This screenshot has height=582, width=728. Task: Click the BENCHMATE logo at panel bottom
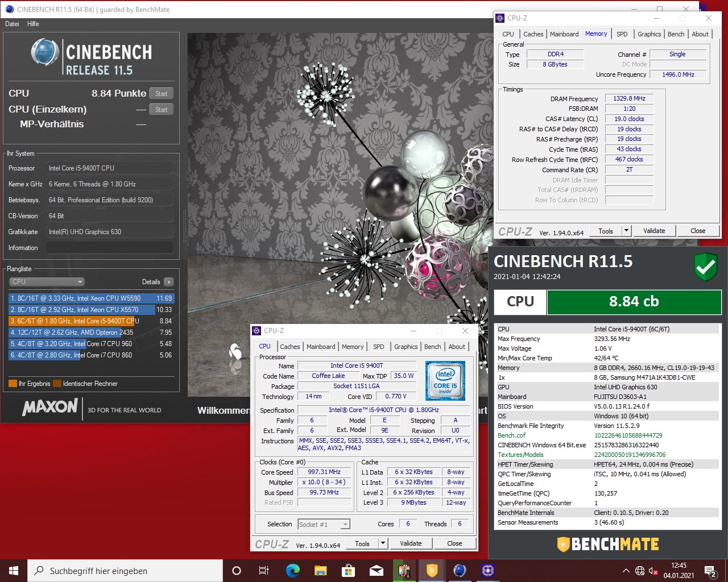click(608, 544)
